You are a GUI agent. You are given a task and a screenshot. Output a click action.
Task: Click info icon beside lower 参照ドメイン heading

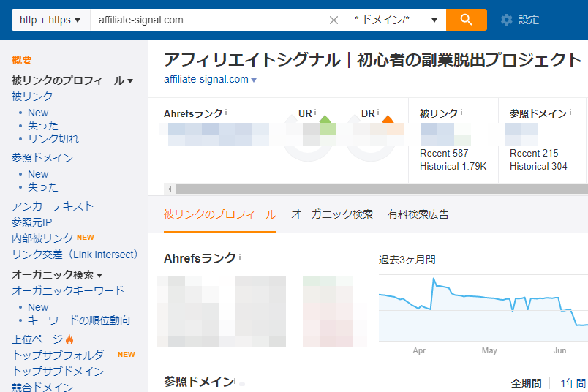[235, 381]
